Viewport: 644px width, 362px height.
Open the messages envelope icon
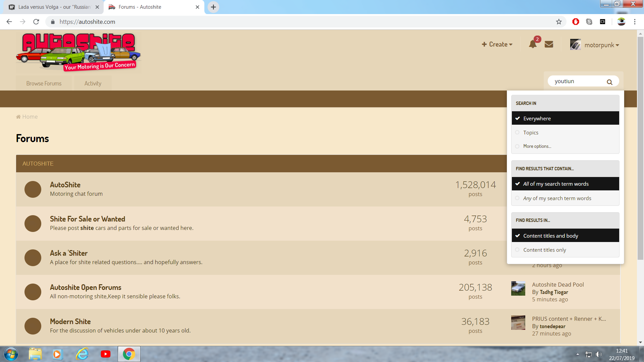pyautogui.click(x=549, y=44)
